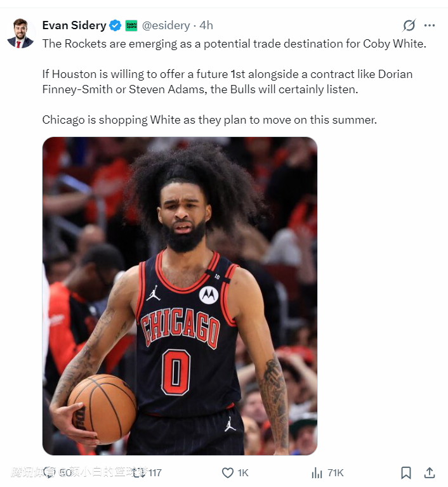Open Evan Sidery's profile avatar
Image resolution: width=448 pixels, height=487 pixels.
20,33
